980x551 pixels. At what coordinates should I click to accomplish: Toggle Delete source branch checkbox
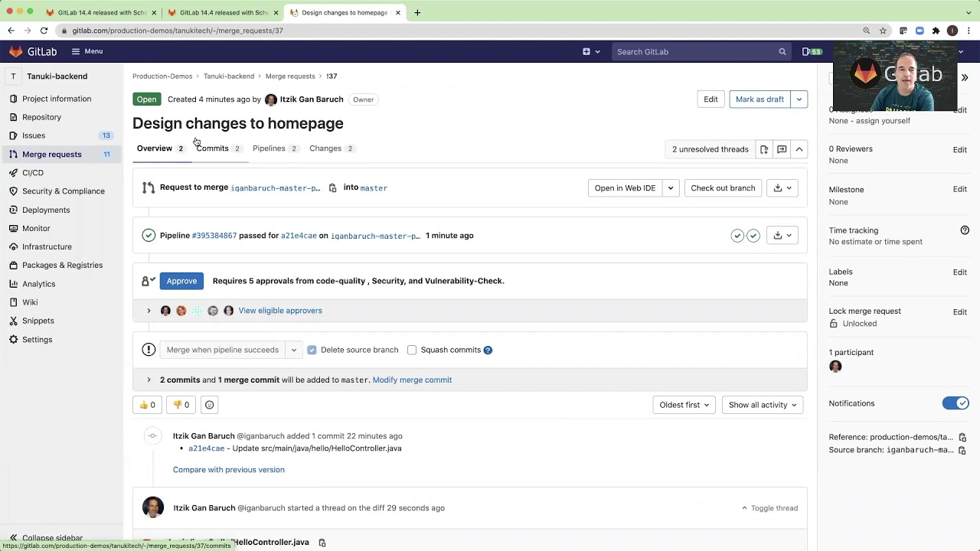(312, 350)
